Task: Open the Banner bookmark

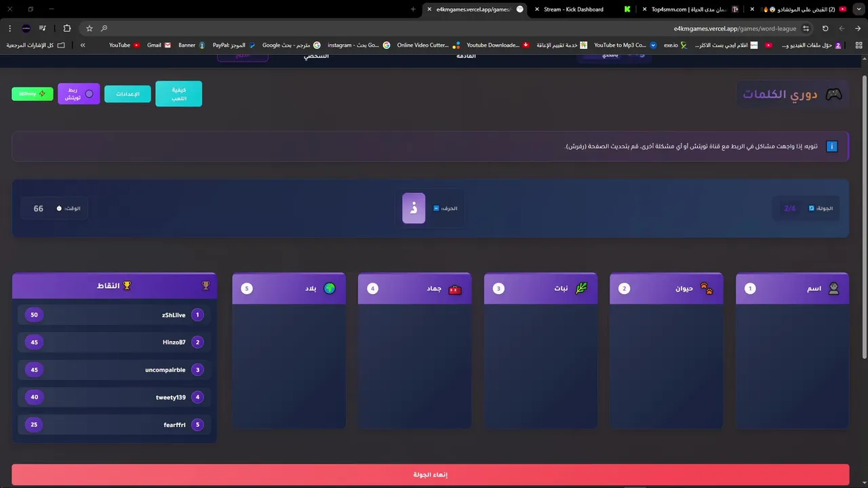Action: click(192, 45)
